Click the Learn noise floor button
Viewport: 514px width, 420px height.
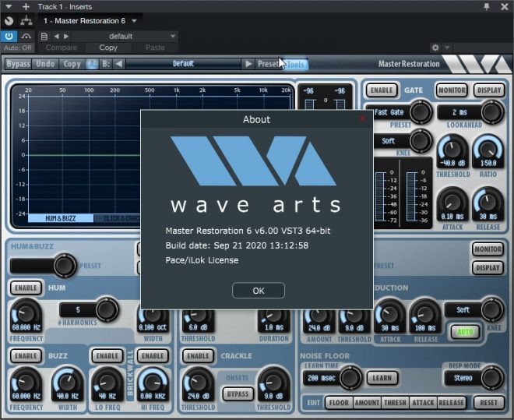382,378
